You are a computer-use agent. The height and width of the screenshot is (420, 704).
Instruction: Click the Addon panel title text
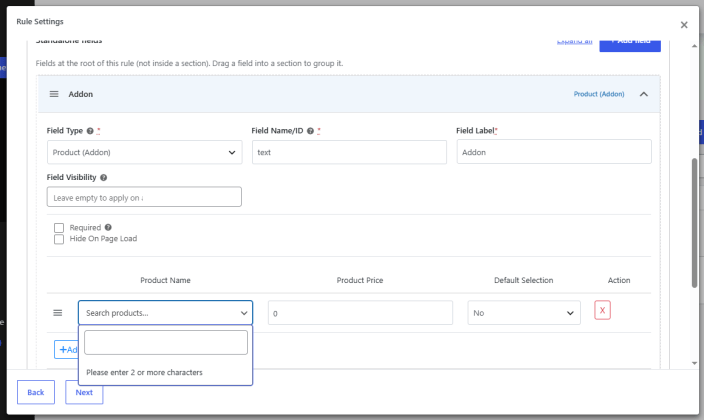[x=81, y=94]
